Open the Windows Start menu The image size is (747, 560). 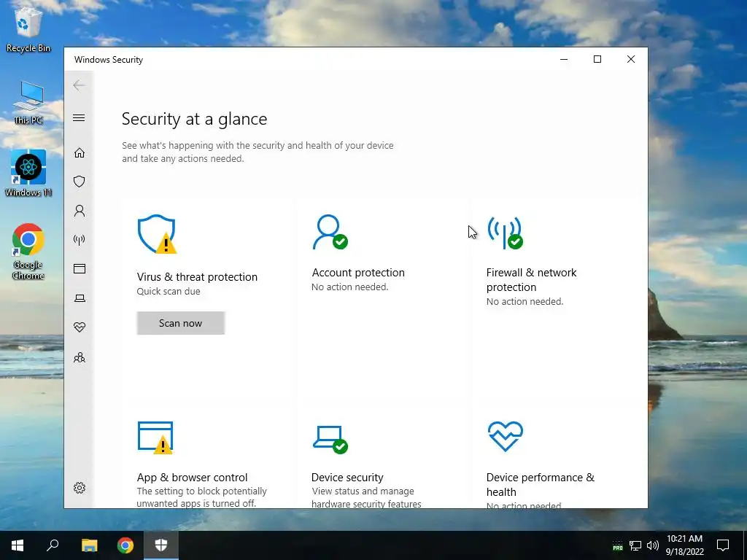18,545
